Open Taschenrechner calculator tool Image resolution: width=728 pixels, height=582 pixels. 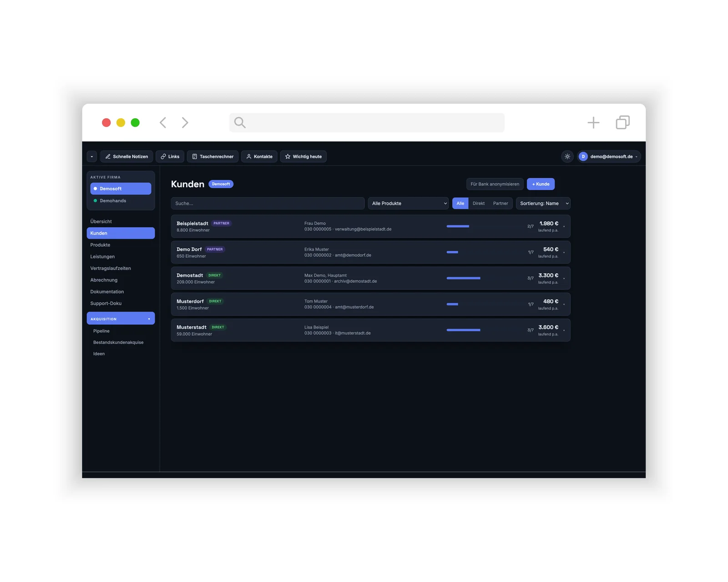(x=212, y=156)
